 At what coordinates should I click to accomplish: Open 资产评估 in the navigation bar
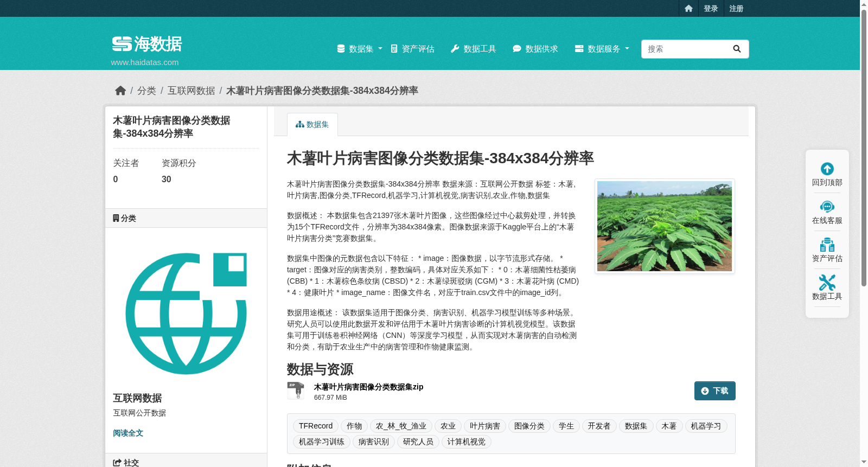(412, 49)
